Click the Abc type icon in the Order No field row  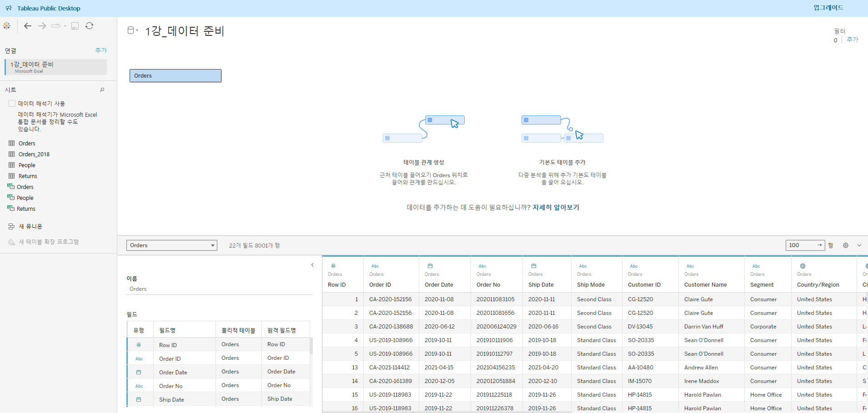coord(139,386)
